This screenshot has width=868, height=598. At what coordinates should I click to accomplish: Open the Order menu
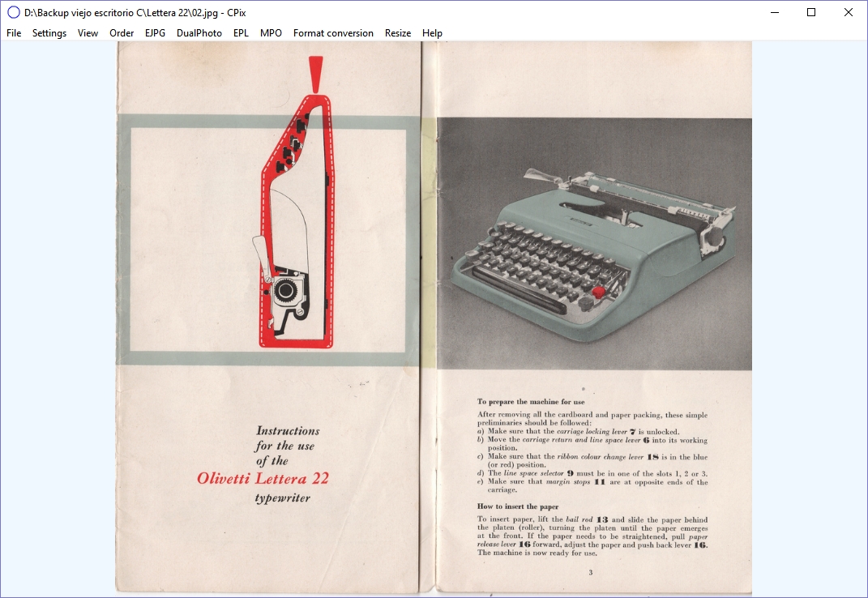[122, 33]
